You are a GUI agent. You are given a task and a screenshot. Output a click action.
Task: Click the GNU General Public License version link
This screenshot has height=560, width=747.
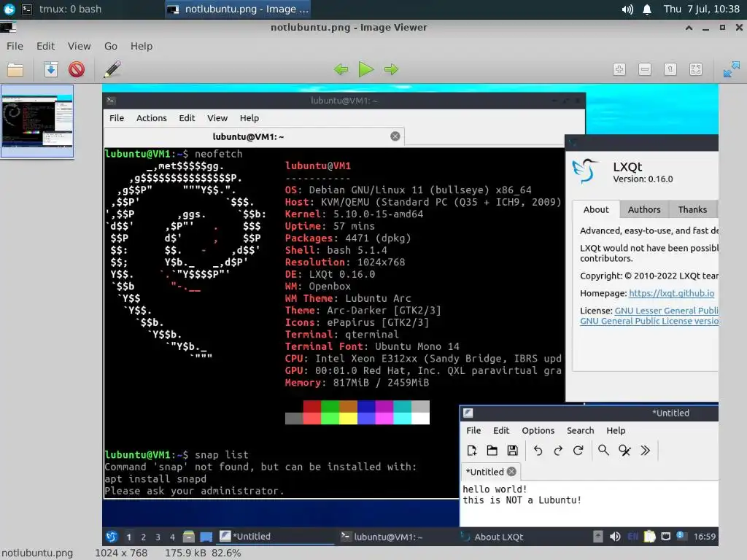pyautogui.click(x=649, y=321)
